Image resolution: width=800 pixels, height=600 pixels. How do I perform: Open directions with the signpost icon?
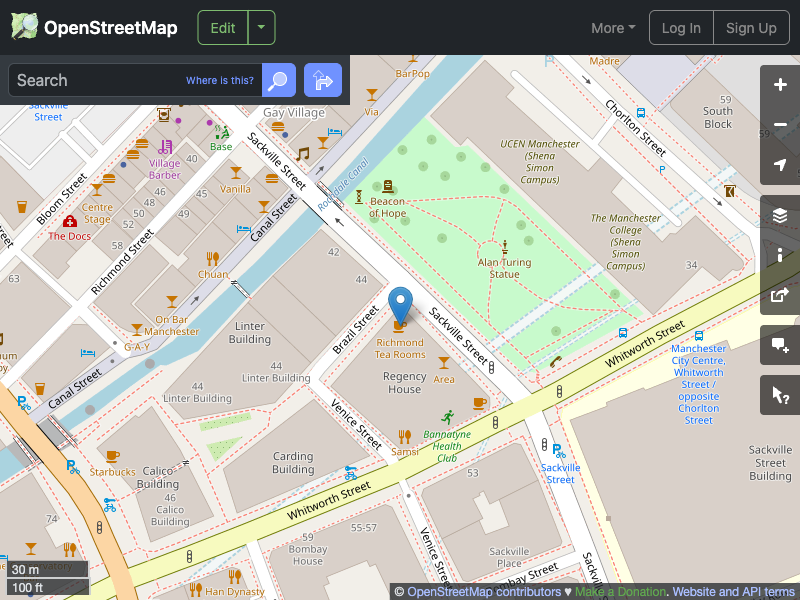(x=322, y=80)
